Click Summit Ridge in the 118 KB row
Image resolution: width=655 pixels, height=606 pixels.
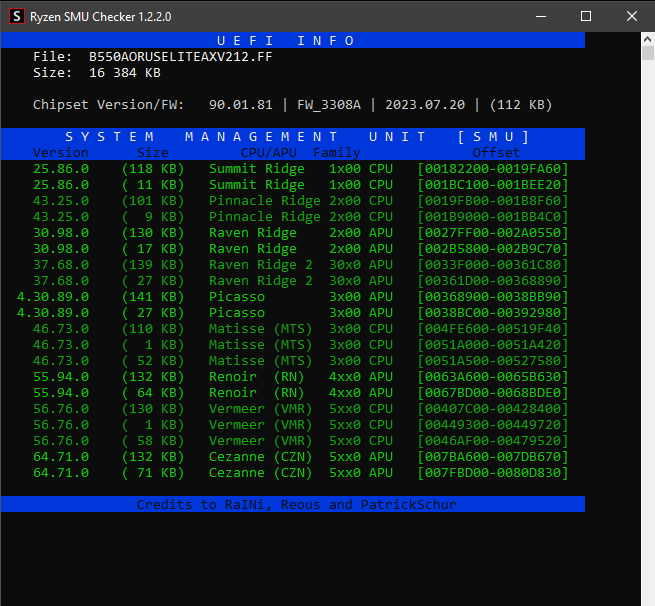click(x=257, y=169)
